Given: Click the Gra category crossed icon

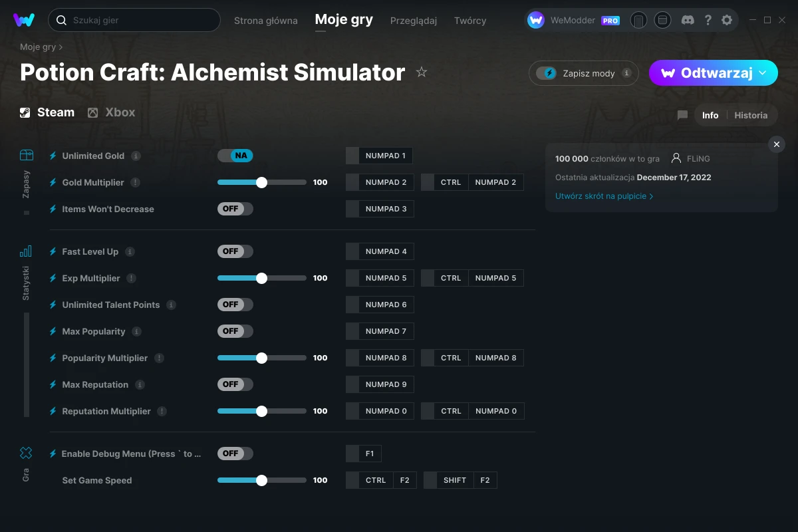Looking at the screenshot, I should [x=26, y=454].
